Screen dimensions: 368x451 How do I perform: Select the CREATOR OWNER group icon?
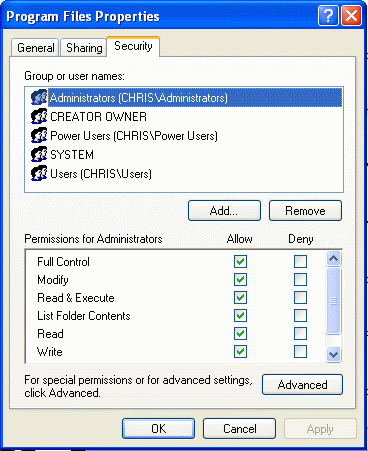click(39, 116)
